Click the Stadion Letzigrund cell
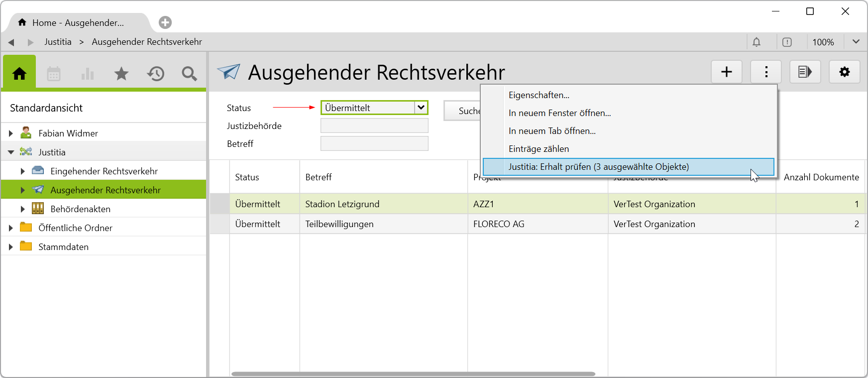The height and width of the screenshot is (378, 868). pyautogui.click(x=383, y=204)
